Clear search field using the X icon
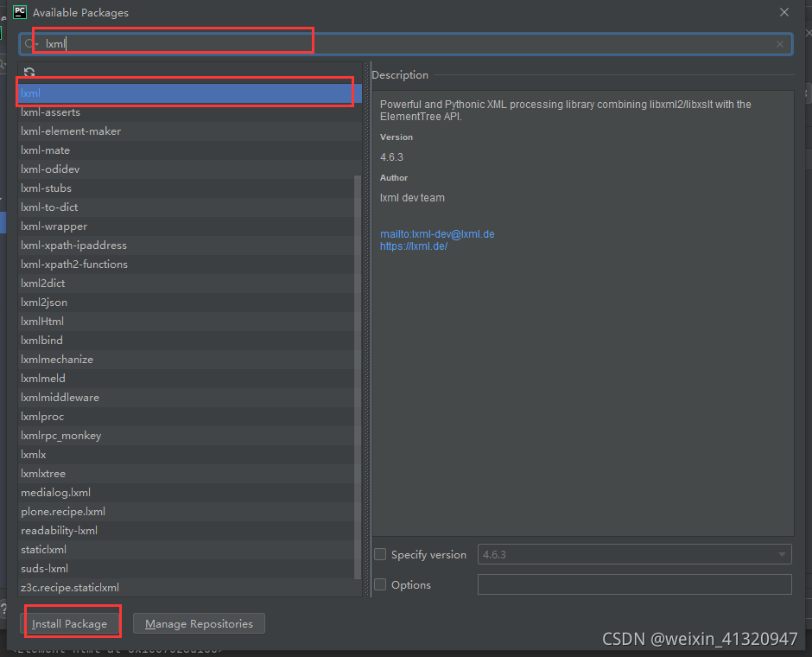 [x=779, y=44]
